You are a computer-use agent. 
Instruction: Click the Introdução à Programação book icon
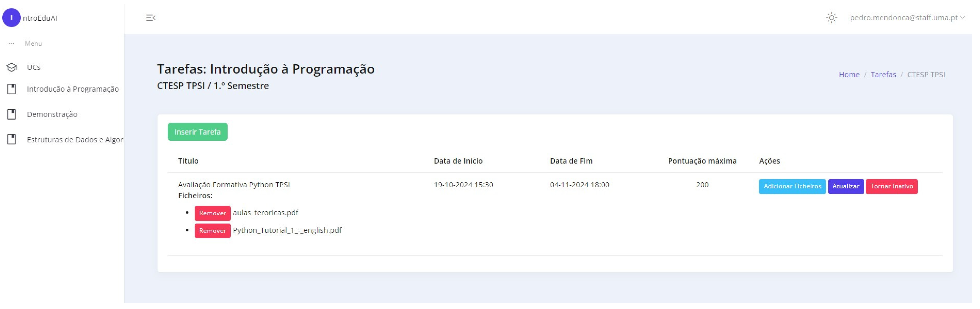coord(12,89)
